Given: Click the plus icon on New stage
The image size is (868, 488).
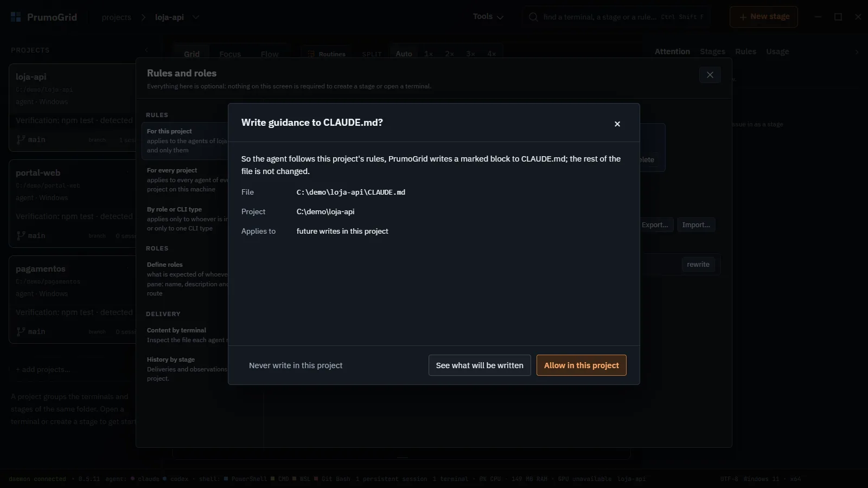Looking at the screenshot, I should 743,17.
